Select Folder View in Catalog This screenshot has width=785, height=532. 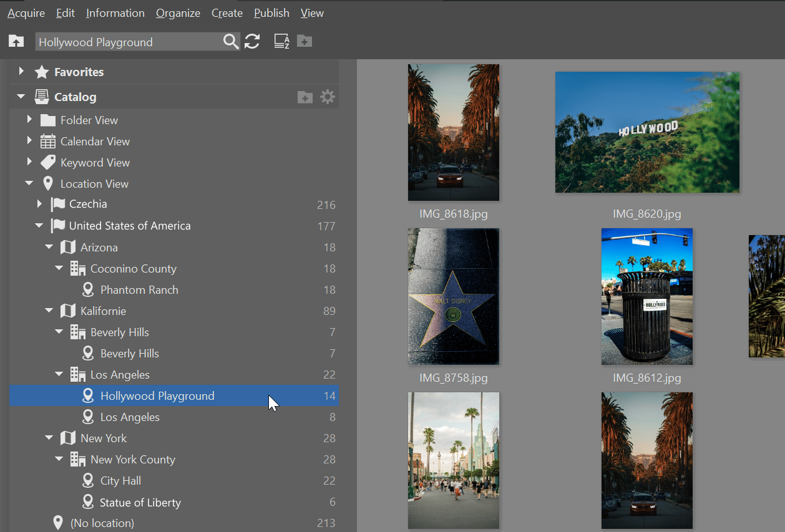(89, 120)
